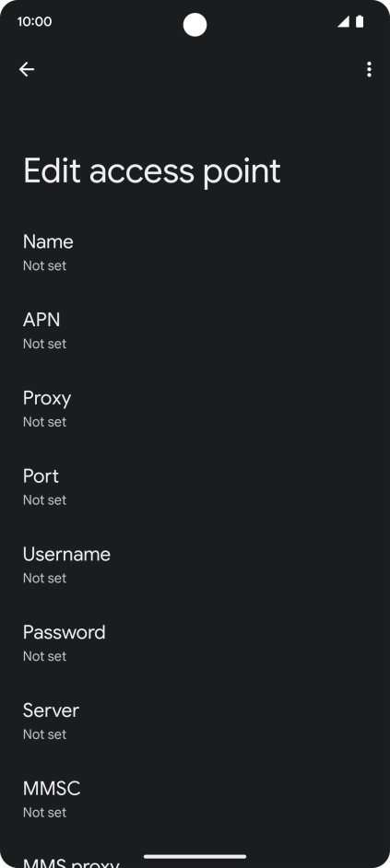Select the Username setting
Image resolution: width=390 pixels, height=868 pixels.
(195, 564)
